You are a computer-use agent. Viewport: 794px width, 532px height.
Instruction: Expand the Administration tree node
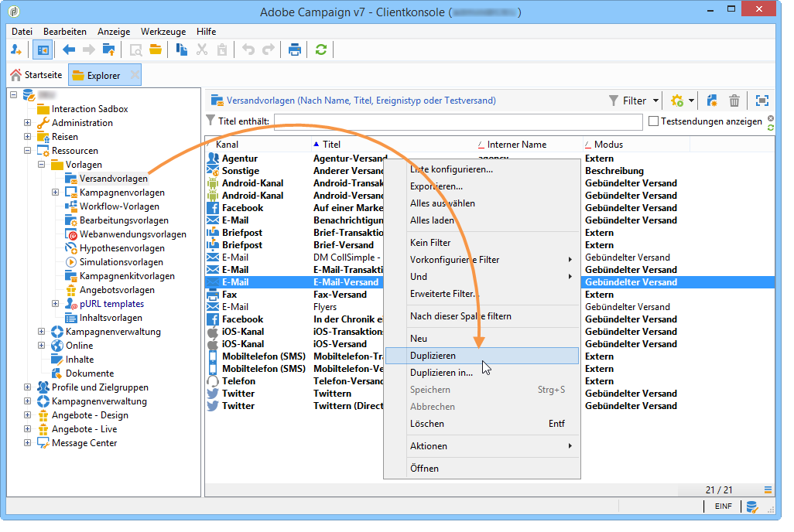coord(27,122)
